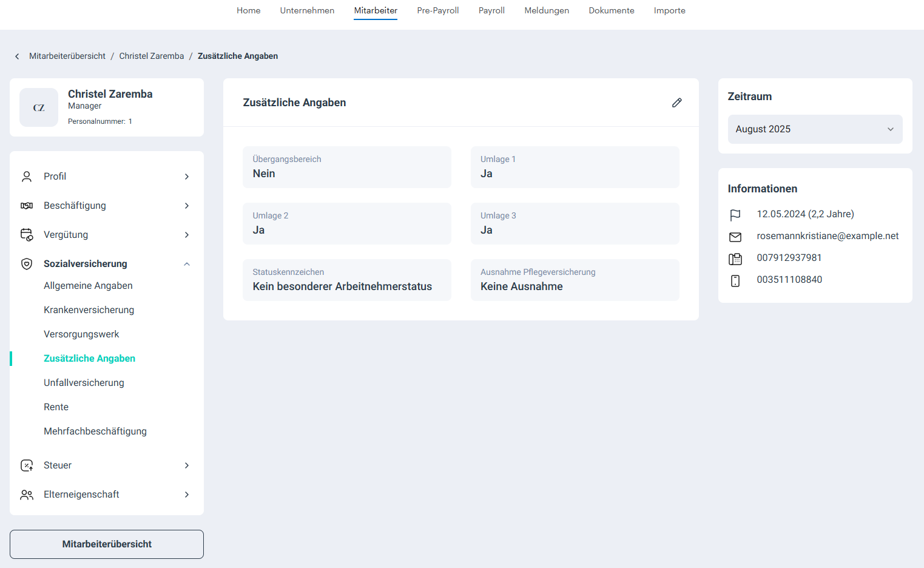924x568 pixels.
Task: Go to the Pre-Payroll tab
Action: [437, 10]
